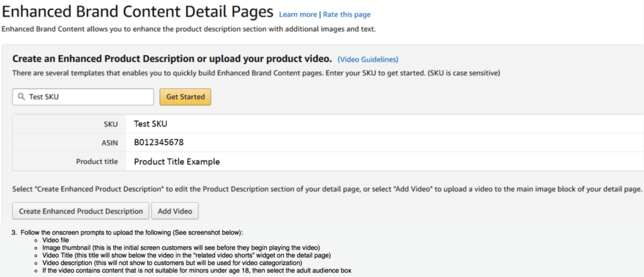
Task: Click the Enhanced Brand Content Detail Pages heading
Action: (138, 13)
